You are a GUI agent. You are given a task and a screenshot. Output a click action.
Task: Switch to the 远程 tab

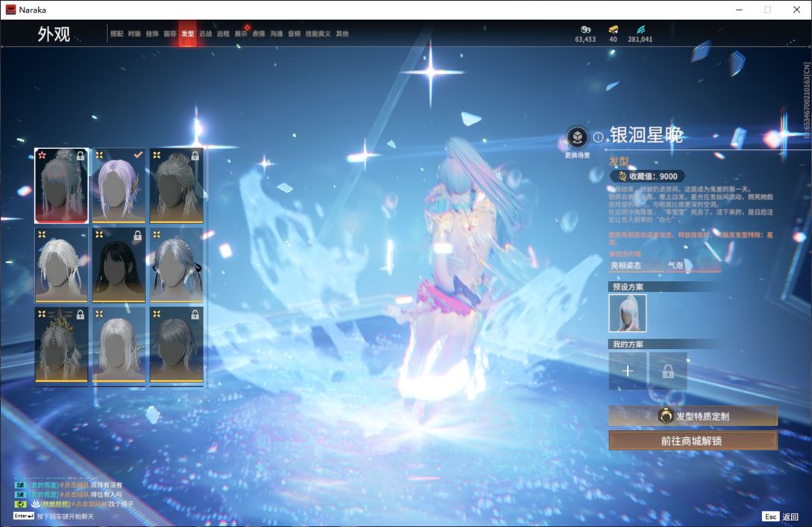tap(223, 34)
